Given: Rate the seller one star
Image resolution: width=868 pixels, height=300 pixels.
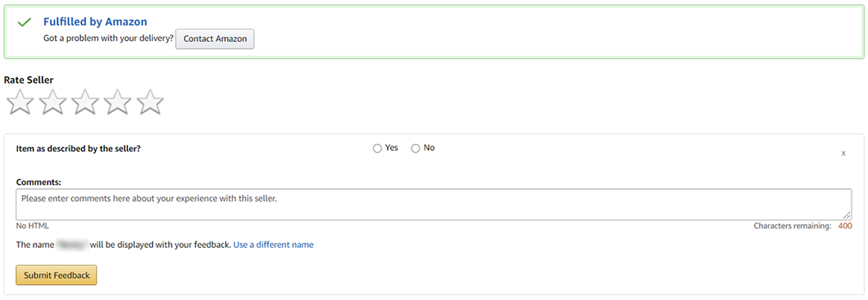Looking at the screenshot, I should tap(20, 103).
